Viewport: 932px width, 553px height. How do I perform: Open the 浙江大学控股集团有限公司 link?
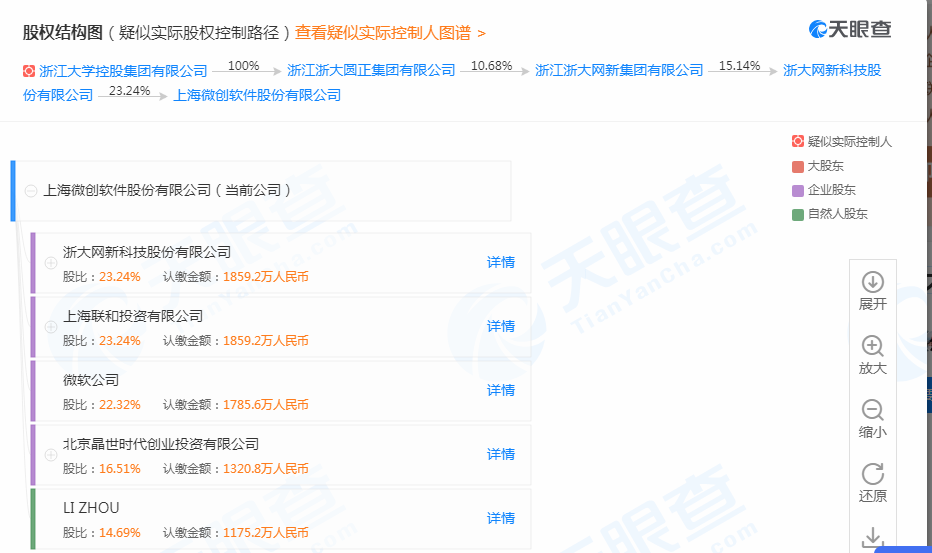tap(123, 71)
